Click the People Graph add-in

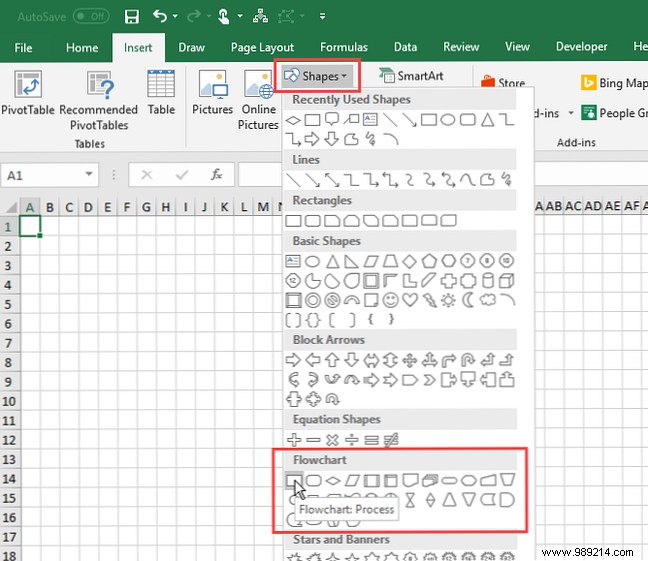(614, 113)
